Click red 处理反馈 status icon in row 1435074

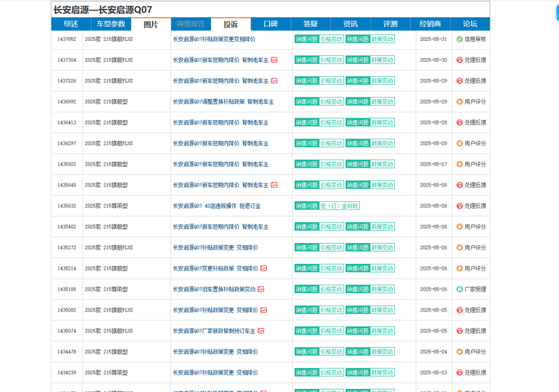460,331
